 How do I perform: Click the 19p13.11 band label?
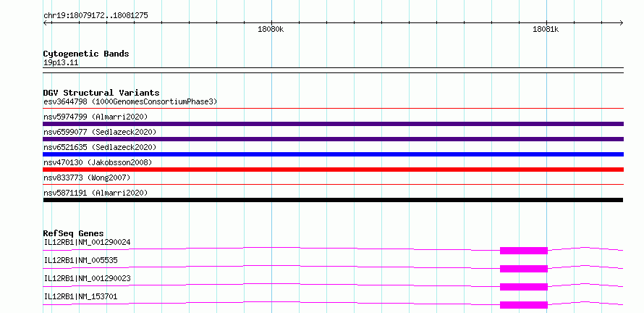click(61, 63)
